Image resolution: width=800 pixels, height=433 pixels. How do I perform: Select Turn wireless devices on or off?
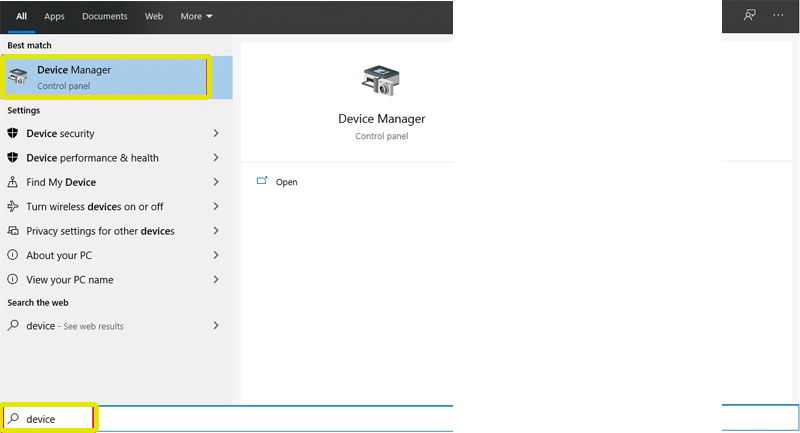[x=116, y=207]
